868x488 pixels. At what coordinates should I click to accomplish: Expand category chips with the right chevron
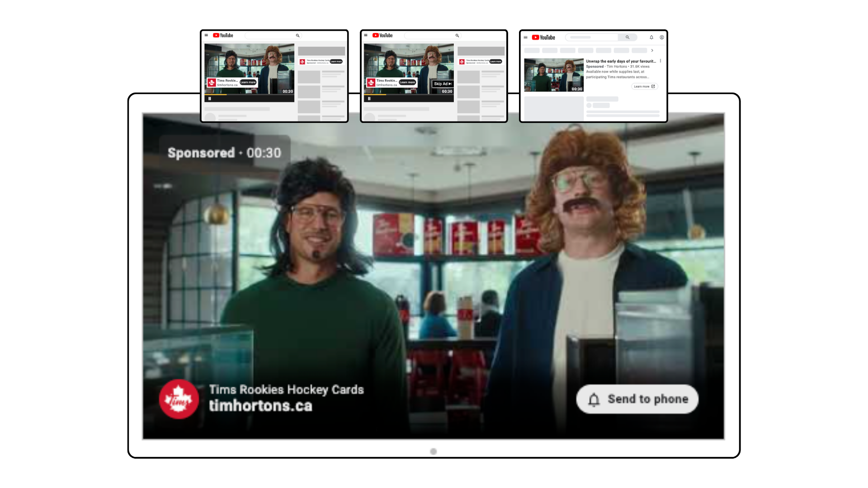point(652,51)
